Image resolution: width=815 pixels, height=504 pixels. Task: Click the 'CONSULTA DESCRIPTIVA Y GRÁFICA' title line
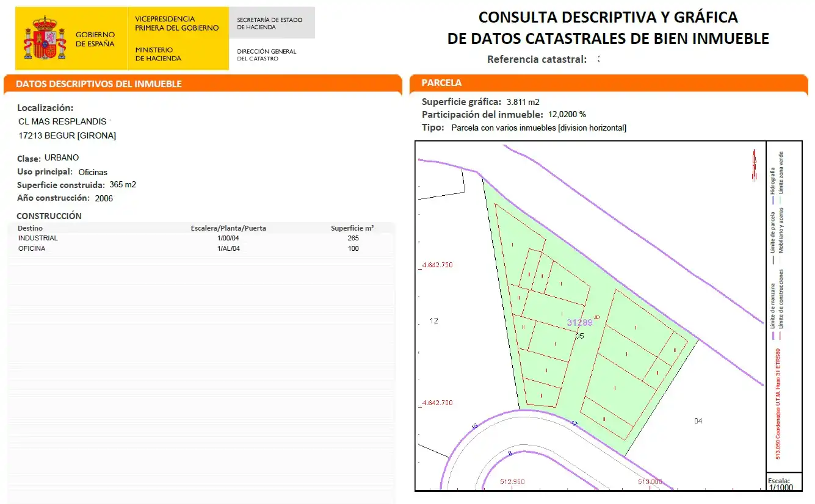(608, 16)
